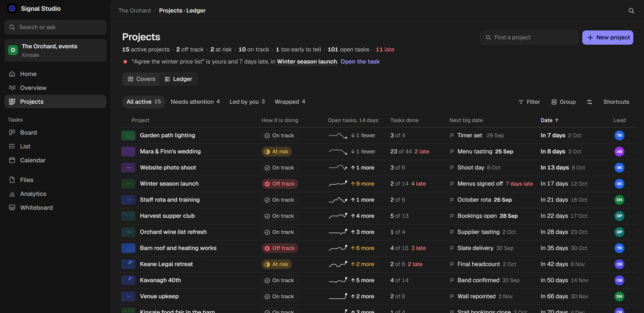This screenshot has height=313, width=644.
Task: Click "9 more" open tasks on Winter launch
Action: (363, 184)
